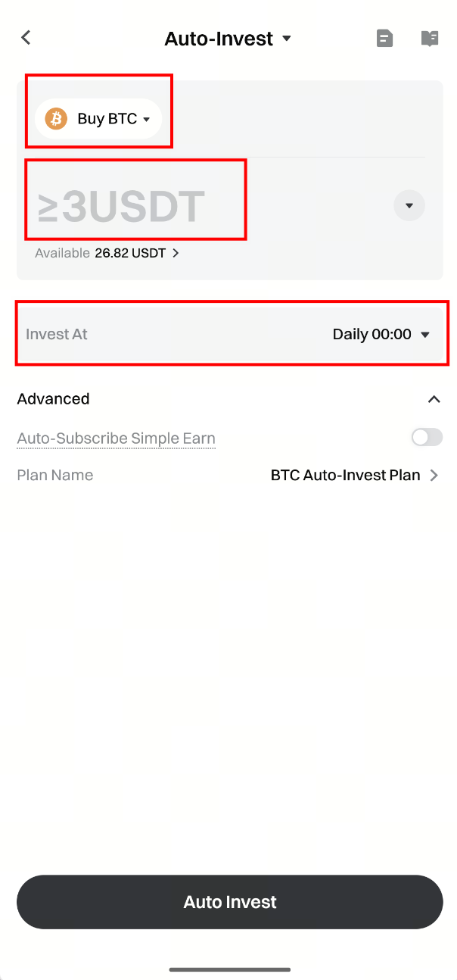Image resolution: width=457 pixels, height=980 pixels.
Task: Open the tutorial book icon
Action: coord(429,38)
